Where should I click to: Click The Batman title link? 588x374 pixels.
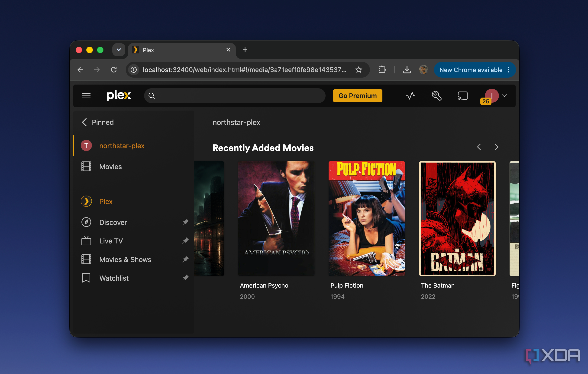pyautogui.click(x=438, y=285)
